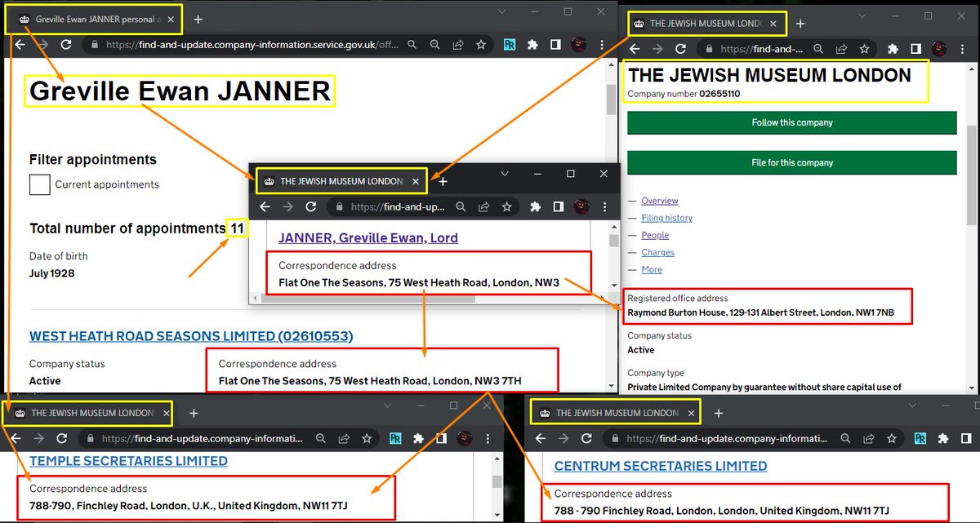Select the Greville Ewan JANNER personal tab
Viewport: 980px width, 523px height.
point(95,18)
